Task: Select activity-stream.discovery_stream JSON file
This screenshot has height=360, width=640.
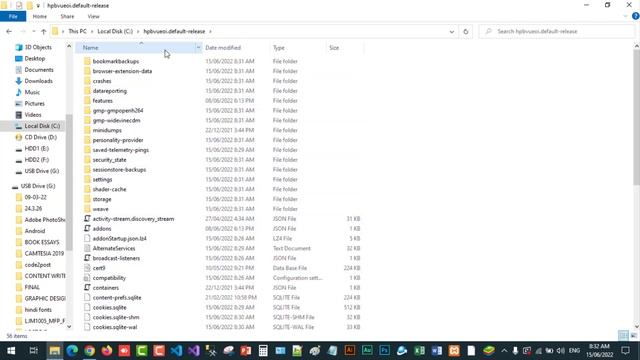Action: [x=133, y=219]
